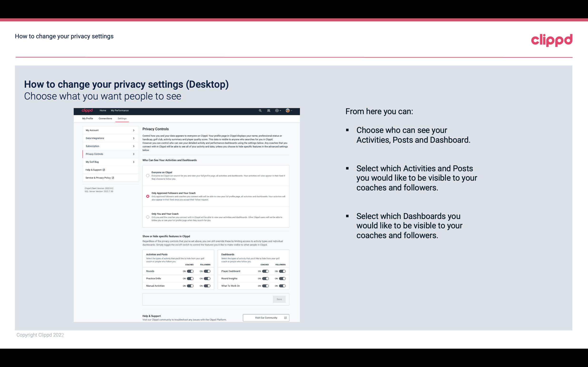Click the Service and Privacy Policy external link icon
This screenshot has width=588, height=367.
[113, 177]
